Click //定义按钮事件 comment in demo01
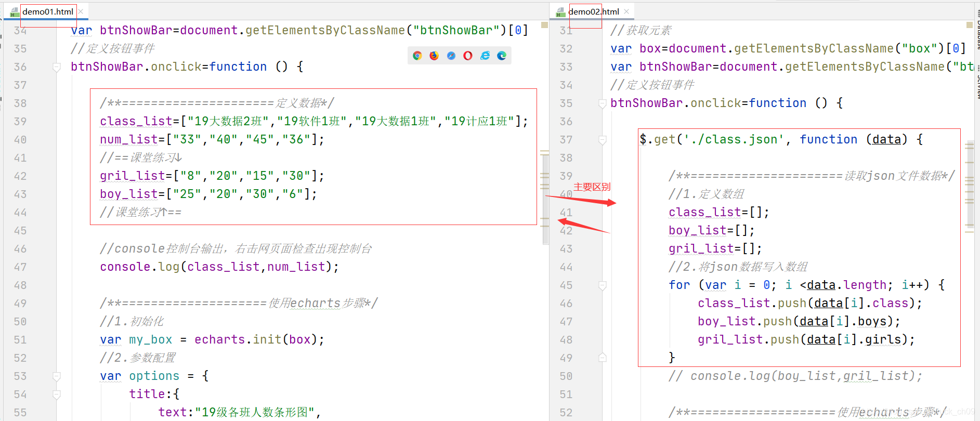Screen dimensions: 980x421 pos(113,48)
